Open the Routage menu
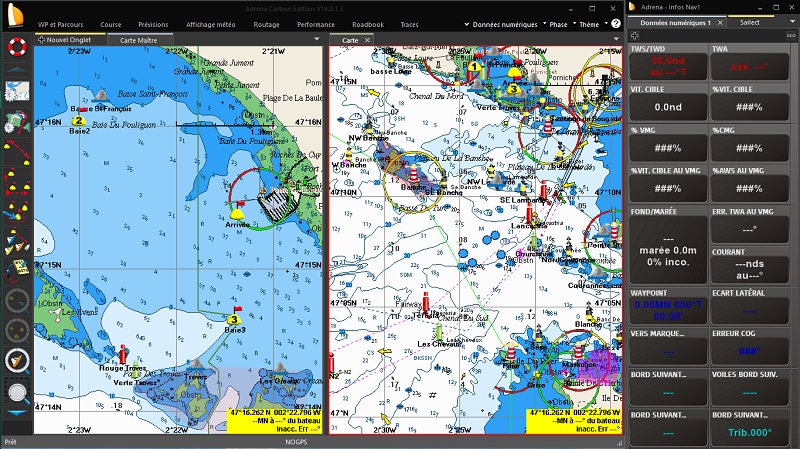 (x=266, y=24)
